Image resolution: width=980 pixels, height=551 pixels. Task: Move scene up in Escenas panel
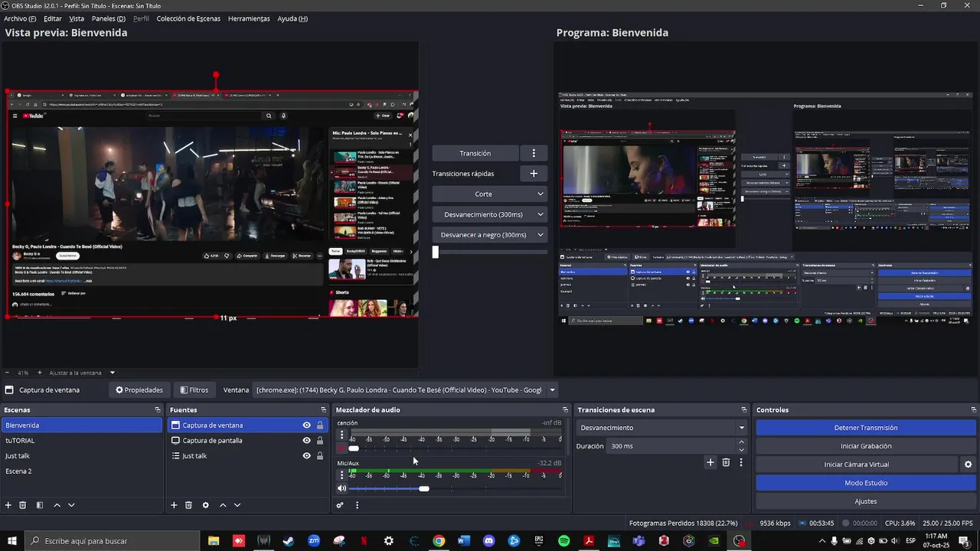point(57,505)
